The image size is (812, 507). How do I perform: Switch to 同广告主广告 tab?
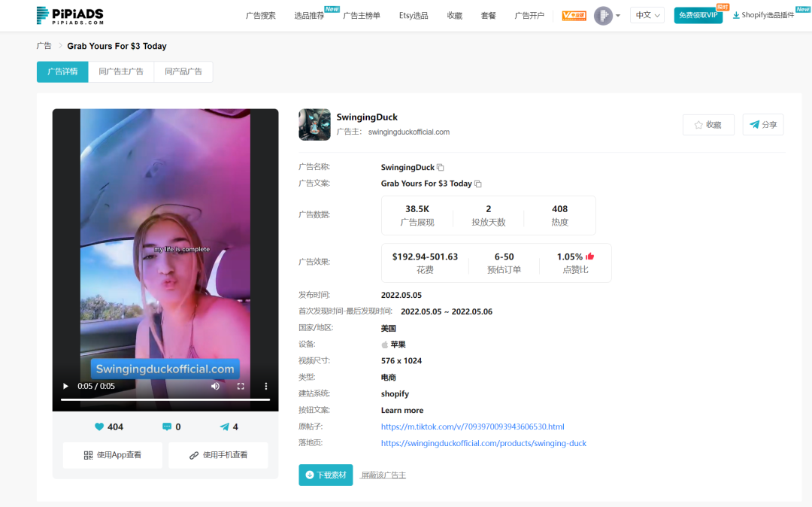121,71
